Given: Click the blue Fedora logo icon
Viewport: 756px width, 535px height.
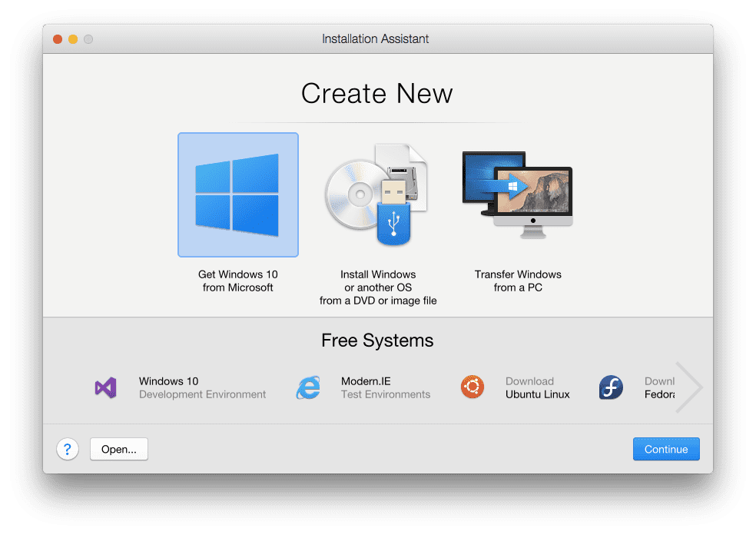Looking at the screenshot, I should tap(611, 387).
